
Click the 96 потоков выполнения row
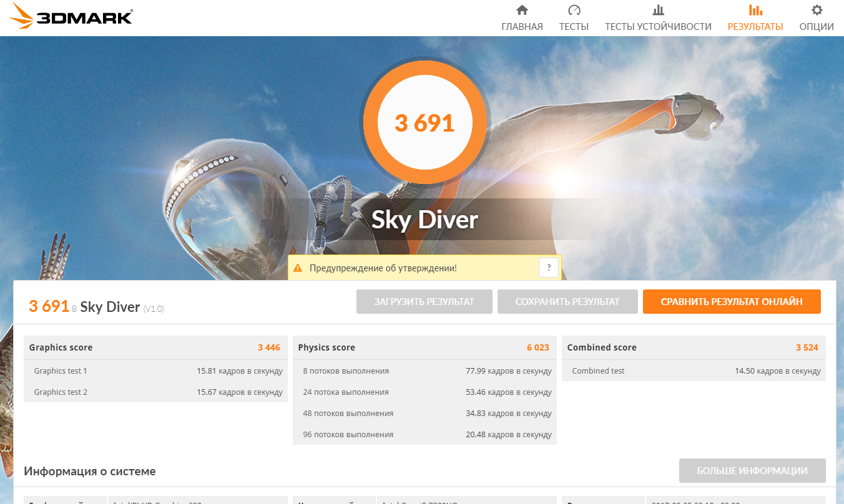(x=424, y=435)
